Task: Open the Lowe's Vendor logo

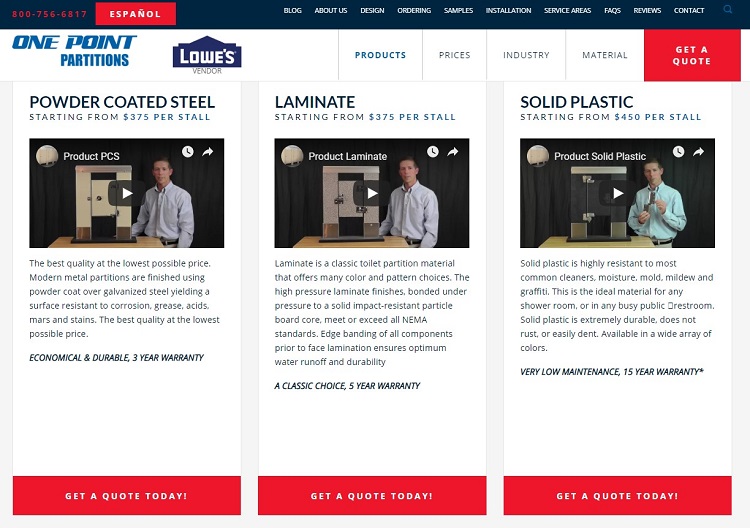Action: tap(207, 55)
